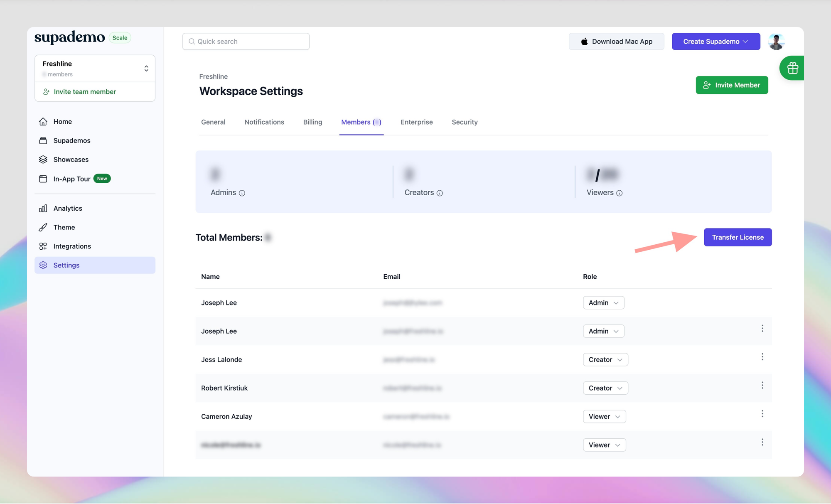Viewport: 831px width, 504px height.
Task: Open the Create Supademo dropdown
Action: 716,42
